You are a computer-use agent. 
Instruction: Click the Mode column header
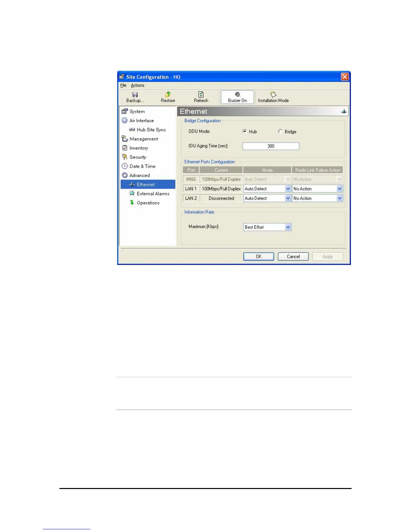click(x=267, y=170)
